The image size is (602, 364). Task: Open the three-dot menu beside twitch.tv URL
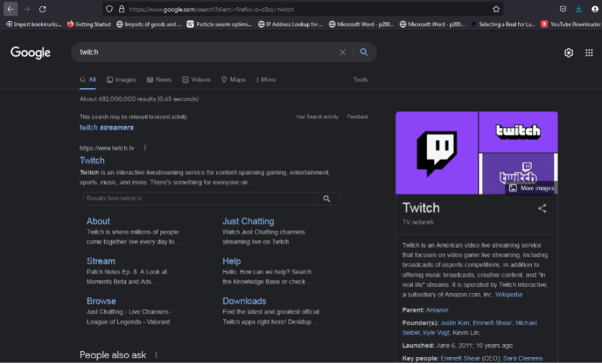pos(144,148)
